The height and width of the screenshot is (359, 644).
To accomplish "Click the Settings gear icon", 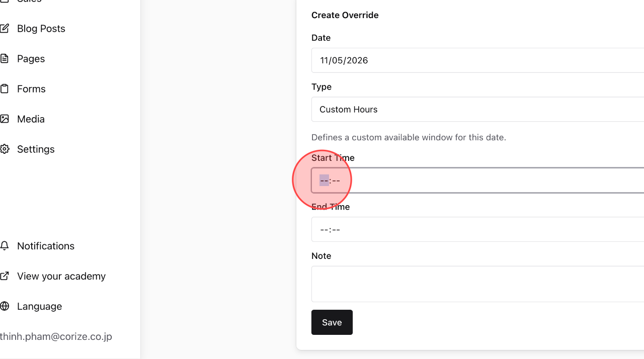I will tap(5, 149).
